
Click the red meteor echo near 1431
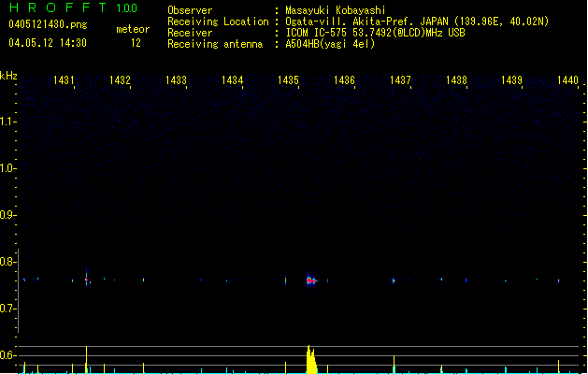[86, 279]
